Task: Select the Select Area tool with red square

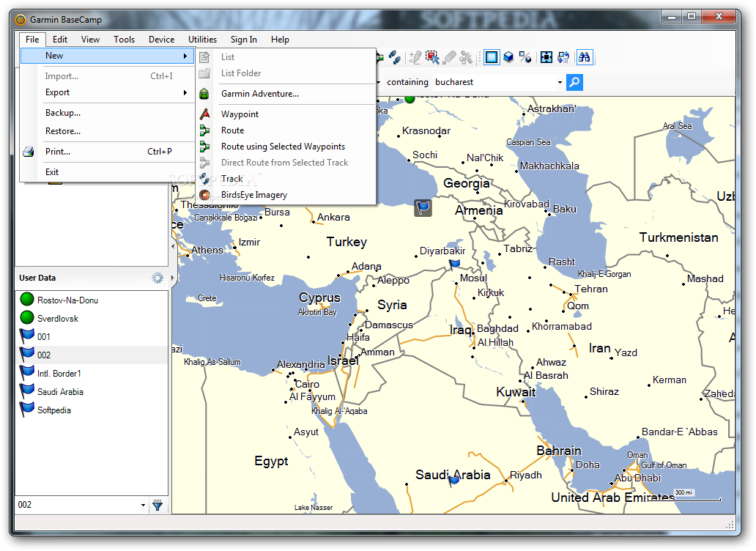Action: click(432, 57)
